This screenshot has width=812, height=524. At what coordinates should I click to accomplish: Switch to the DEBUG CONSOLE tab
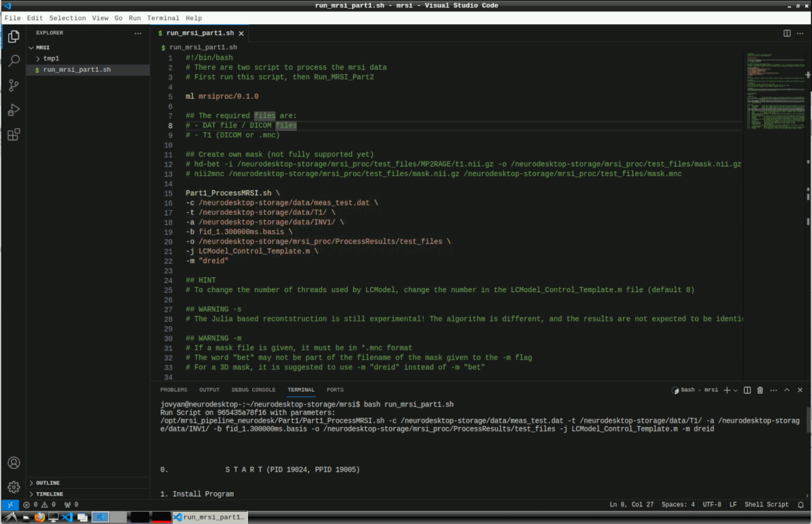pos(253,390)
